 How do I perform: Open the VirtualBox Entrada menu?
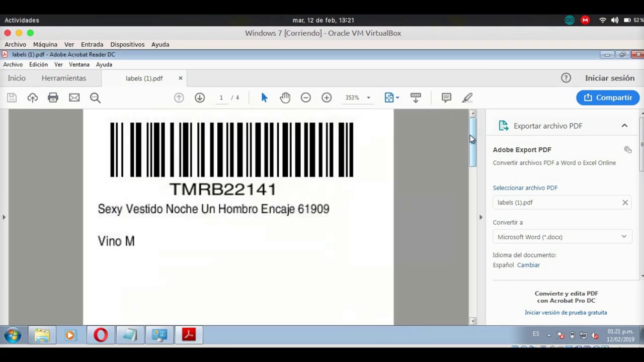coord(92,44)
